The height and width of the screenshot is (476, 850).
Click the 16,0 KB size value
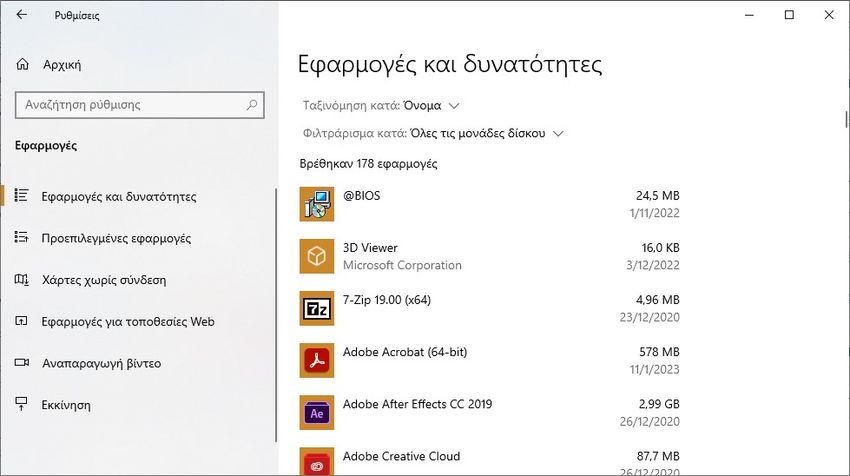(660, 248)
